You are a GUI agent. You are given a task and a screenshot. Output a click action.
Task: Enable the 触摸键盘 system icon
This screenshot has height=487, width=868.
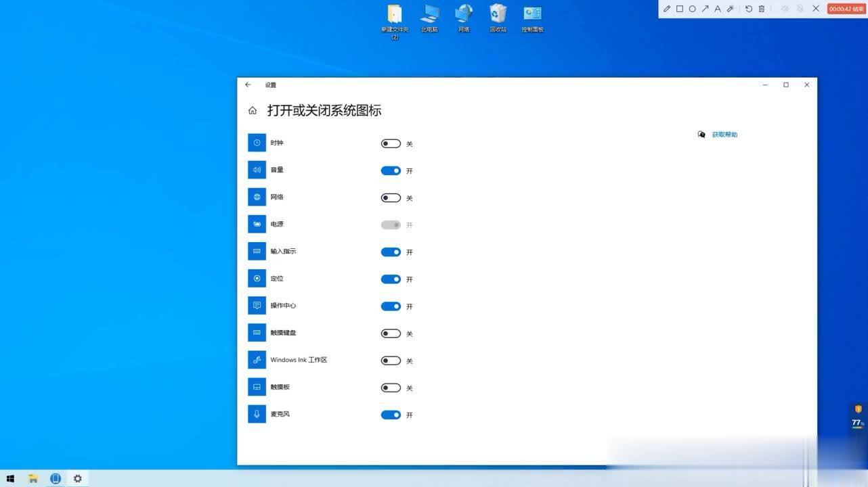tap(391, 333)
